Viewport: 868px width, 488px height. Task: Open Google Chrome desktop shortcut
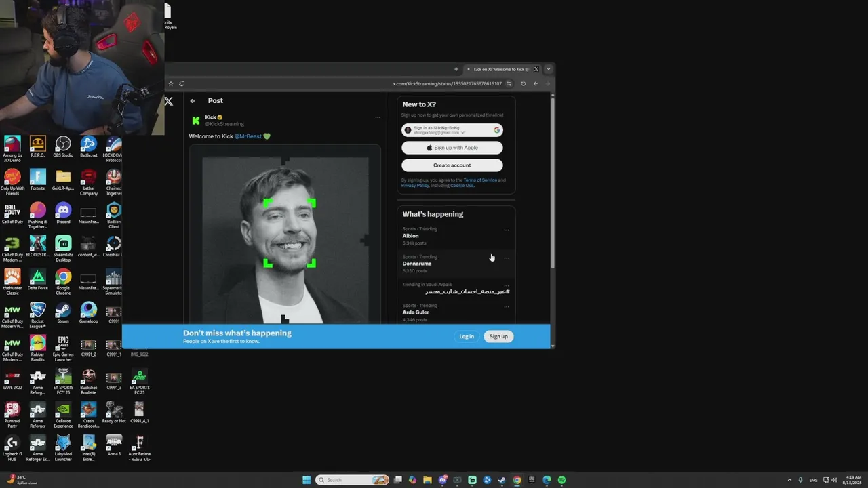pos(63,280)
